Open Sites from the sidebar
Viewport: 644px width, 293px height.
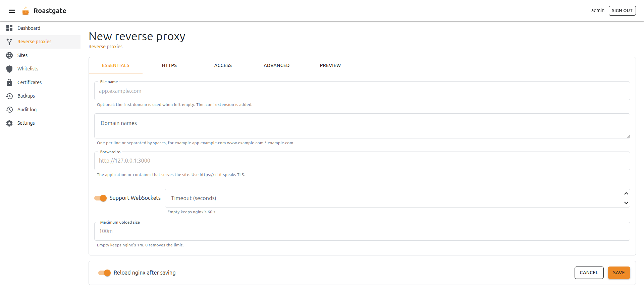(40, 55)
